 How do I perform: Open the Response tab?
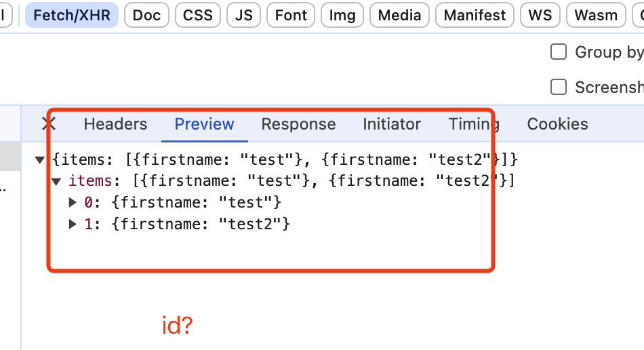298,124
